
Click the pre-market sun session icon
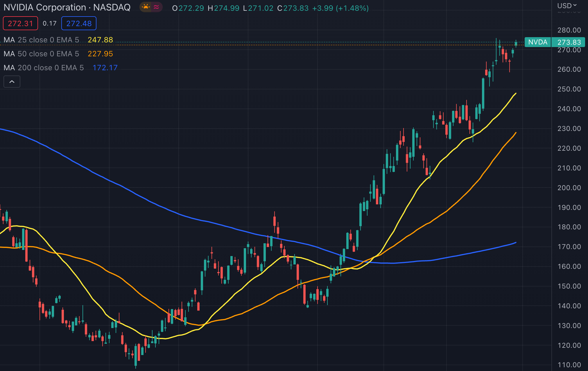[x=146, y=7]
